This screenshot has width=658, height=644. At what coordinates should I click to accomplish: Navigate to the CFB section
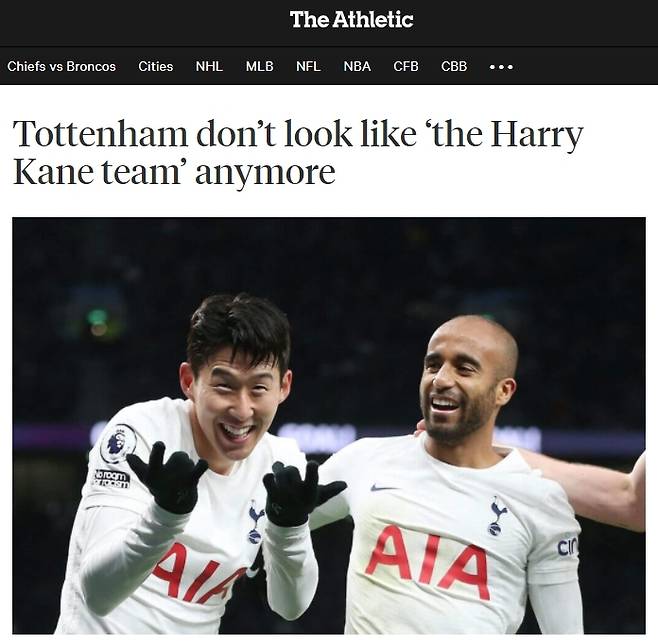pos(406,66)
